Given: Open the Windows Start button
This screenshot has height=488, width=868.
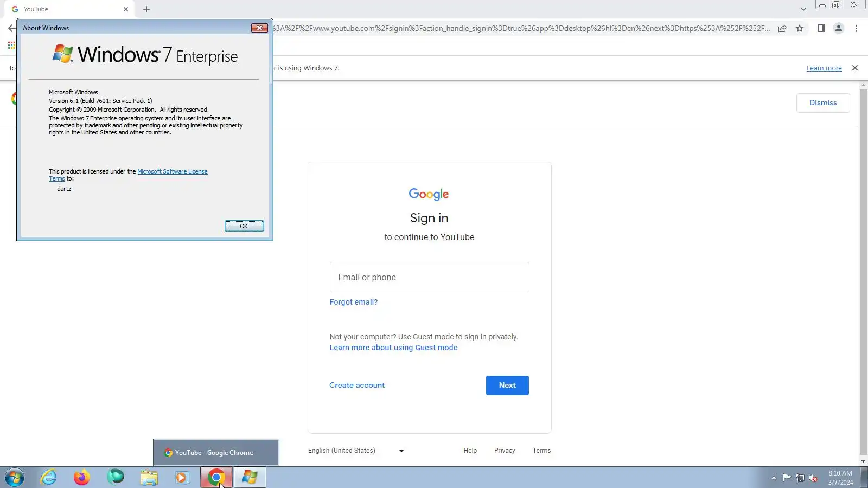Looking at the screenshot, I should point(15,478).
